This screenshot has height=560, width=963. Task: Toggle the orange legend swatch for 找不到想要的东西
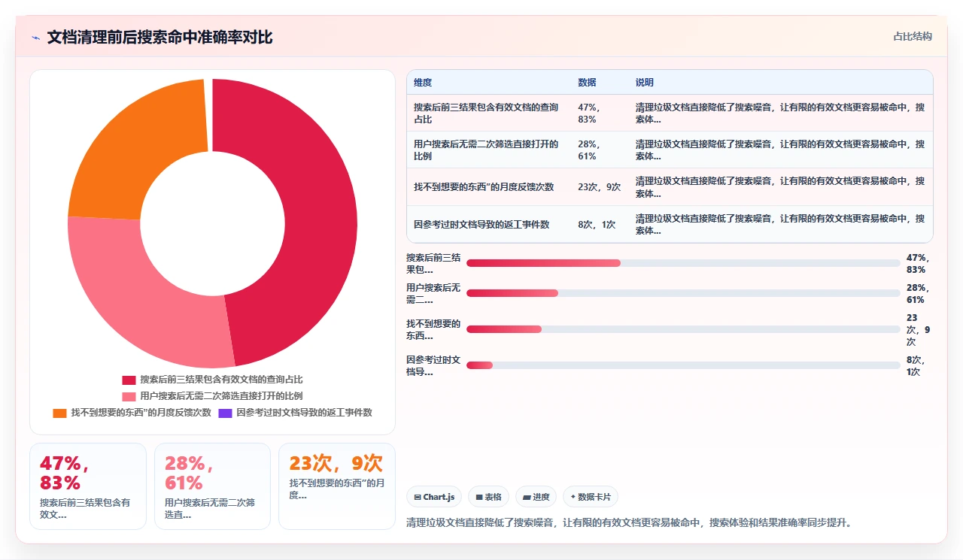(x=59, y=413)
